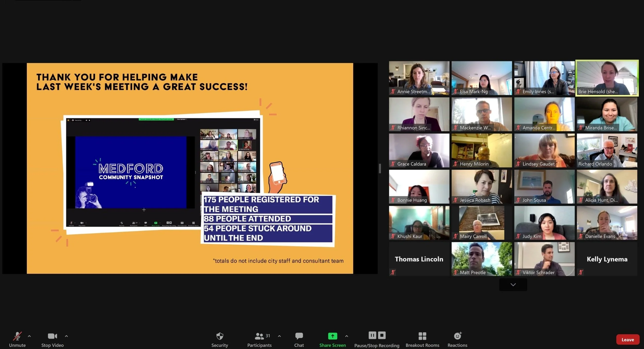The height and width of the screenshot is (349, 644).
Task: Expand share options arrow beside Share Screen
Action: [x=346, y=336]
